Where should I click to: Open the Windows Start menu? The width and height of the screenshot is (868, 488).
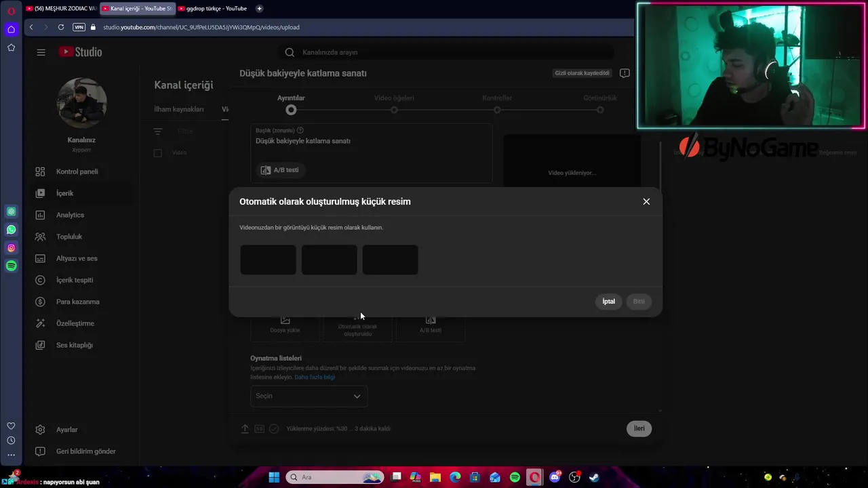coord(274,477)
